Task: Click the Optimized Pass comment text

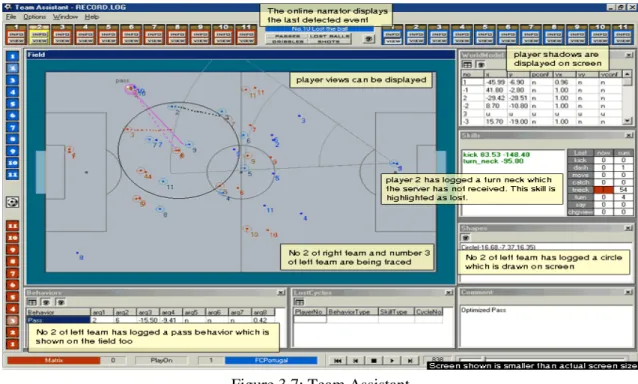Action: tap(483, 310)
